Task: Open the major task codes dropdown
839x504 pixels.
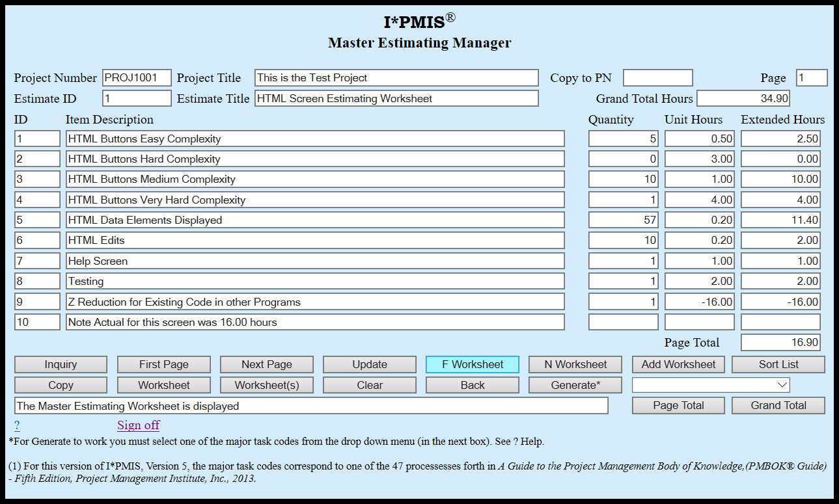Action: pyautogui.click(x=710, y=384)
